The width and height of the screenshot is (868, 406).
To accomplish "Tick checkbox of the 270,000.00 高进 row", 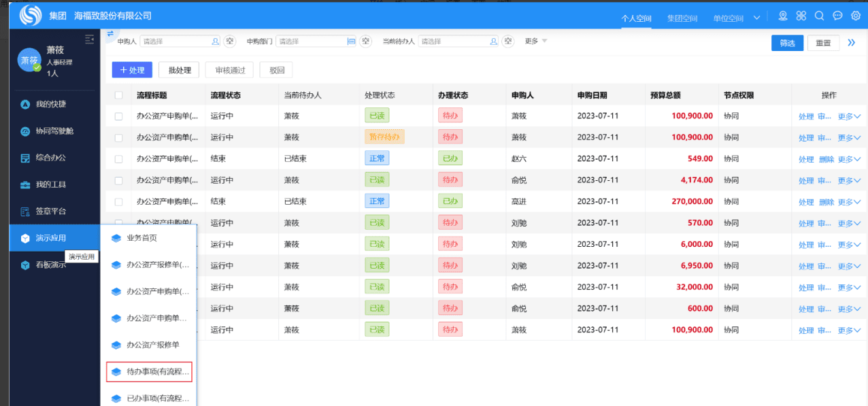I will click(x=119, y=202).
